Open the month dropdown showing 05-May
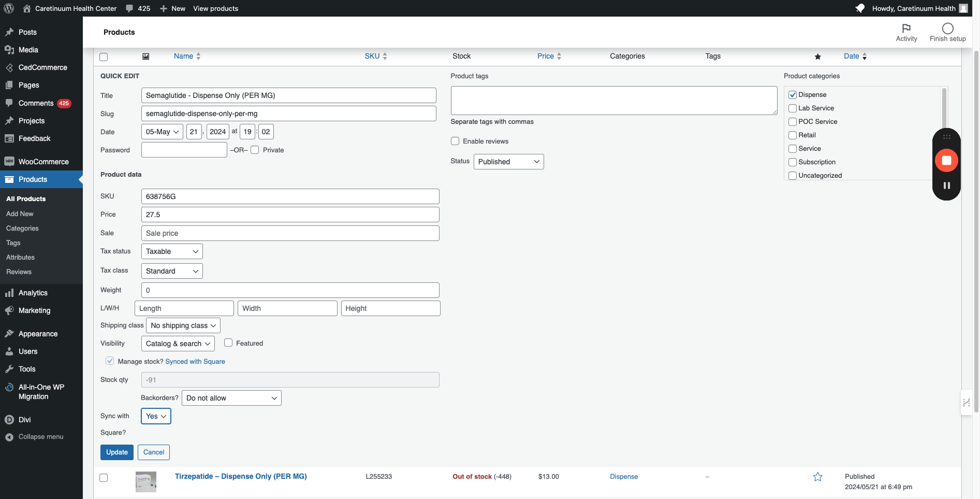 162,132
